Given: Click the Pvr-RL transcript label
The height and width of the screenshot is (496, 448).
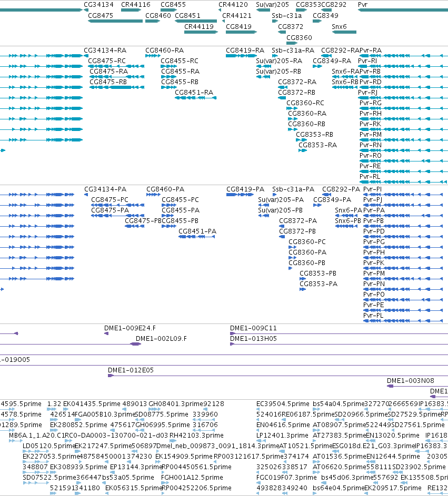Looking at the screenshot, I should tap(370, 177).
